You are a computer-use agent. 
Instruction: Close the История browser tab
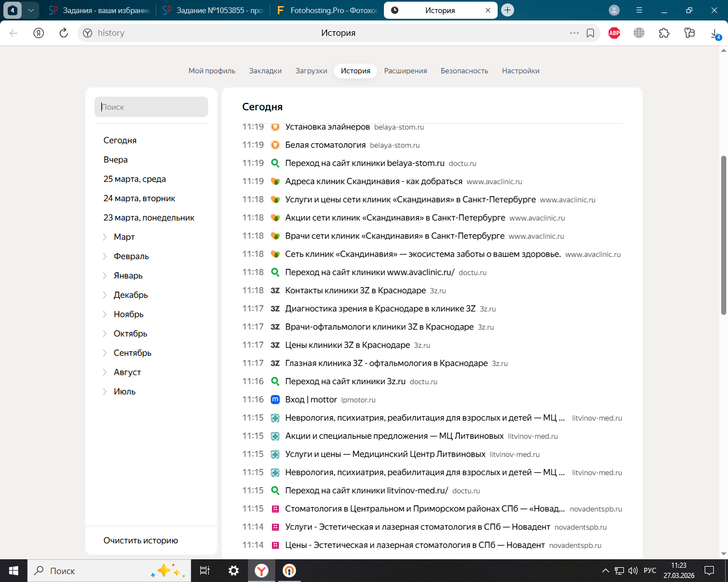point(488,10)
